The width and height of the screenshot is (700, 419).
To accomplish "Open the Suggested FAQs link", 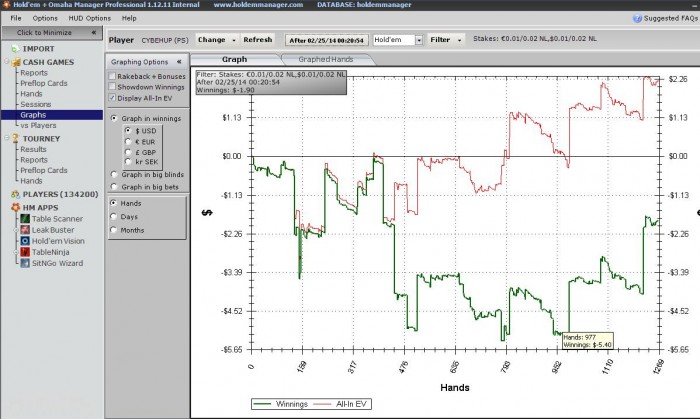I will [671, 18].
